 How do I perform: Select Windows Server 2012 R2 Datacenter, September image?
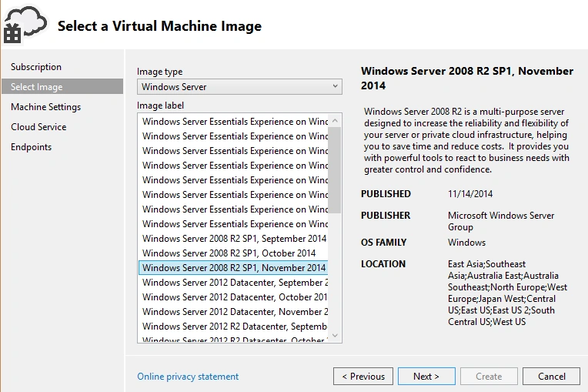pyautogui.click(x=233, y=327)
